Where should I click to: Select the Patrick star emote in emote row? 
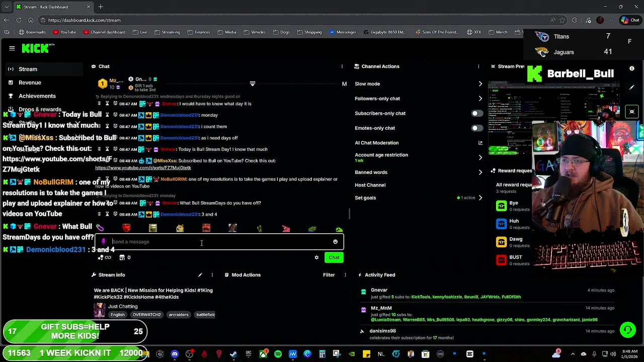(x=286, y=229)
